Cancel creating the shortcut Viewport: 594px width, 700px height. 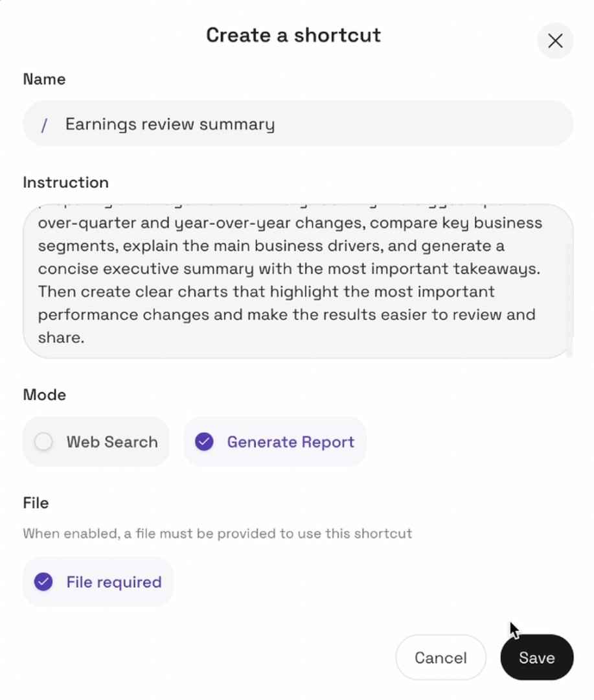[440, 658]
